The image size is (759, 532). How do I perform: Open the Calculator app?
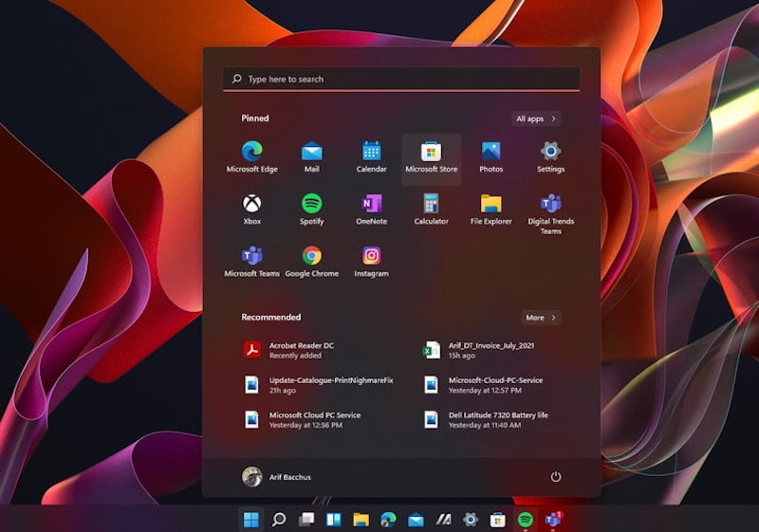click(x=431, y=209)
